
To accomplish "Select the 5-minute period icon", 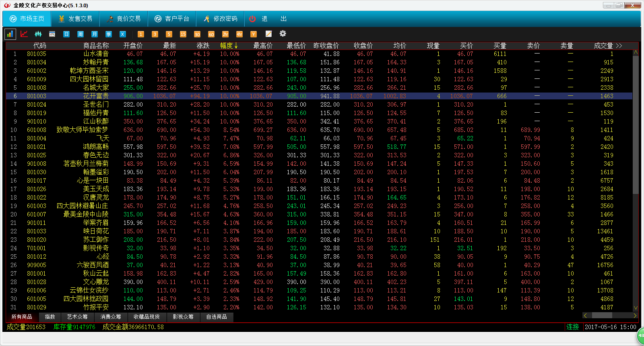I will coord(169,34).
